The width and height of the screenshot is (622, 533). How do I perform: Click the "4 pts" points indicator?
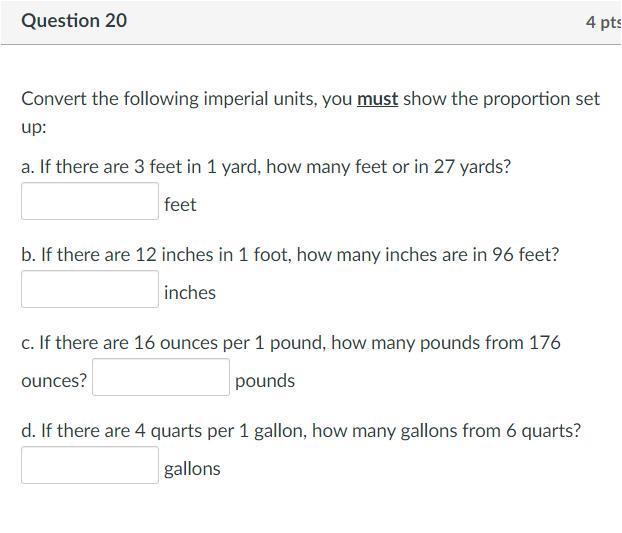(602, 22)
